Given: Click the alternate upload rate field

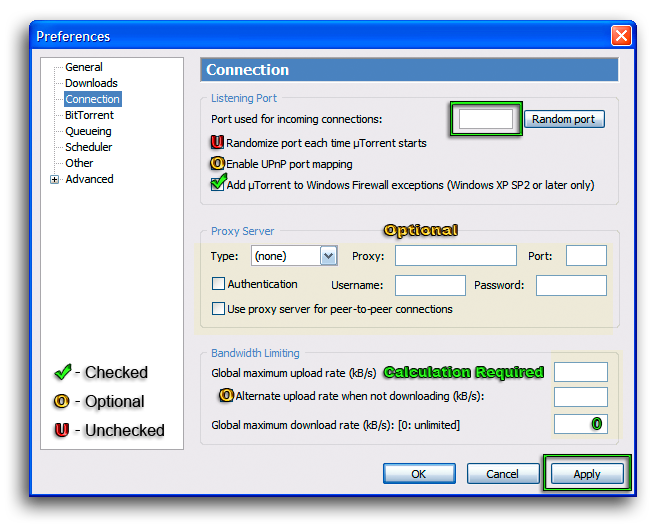Looking at the screenshot, I should pyautogui.click(x=581, y=397).
